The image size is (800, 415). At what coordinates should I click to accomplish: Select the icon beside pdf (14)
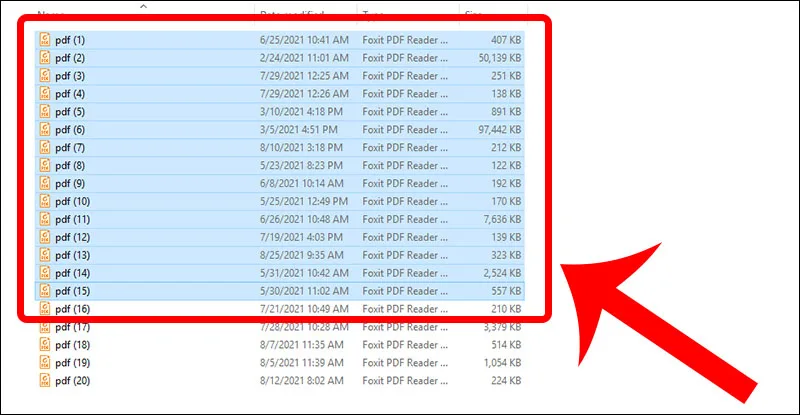click(45, 273)
